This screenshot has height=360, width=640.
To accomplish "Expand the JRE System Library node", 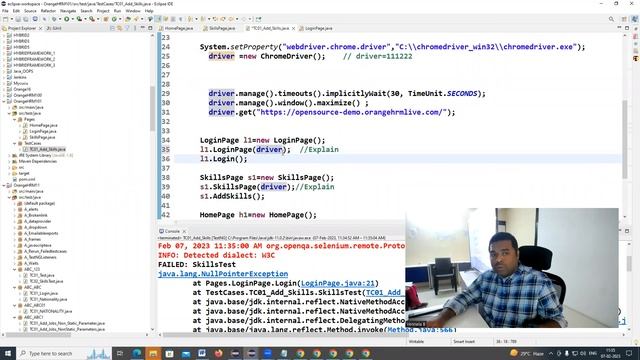I will pos(9,155).
